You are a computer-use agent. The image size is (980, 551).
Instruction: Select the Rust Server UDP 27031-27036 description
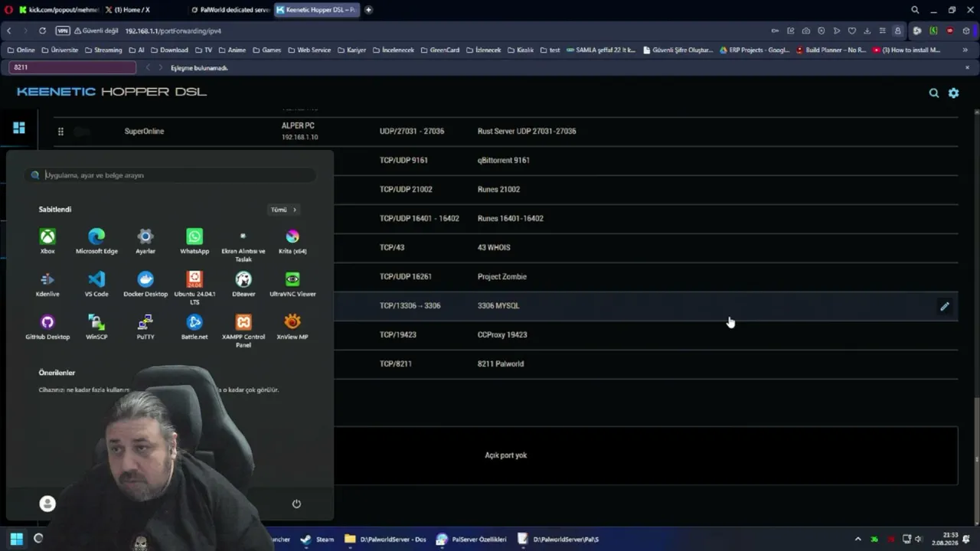coord(527,132)
